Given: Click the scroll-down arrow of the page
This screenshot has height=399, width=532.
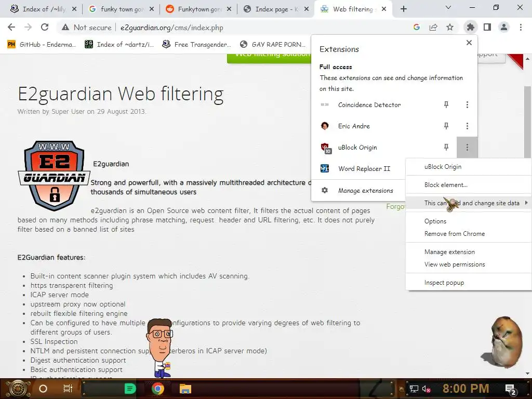Looking at the screenshot, I should tap(528, 374).
